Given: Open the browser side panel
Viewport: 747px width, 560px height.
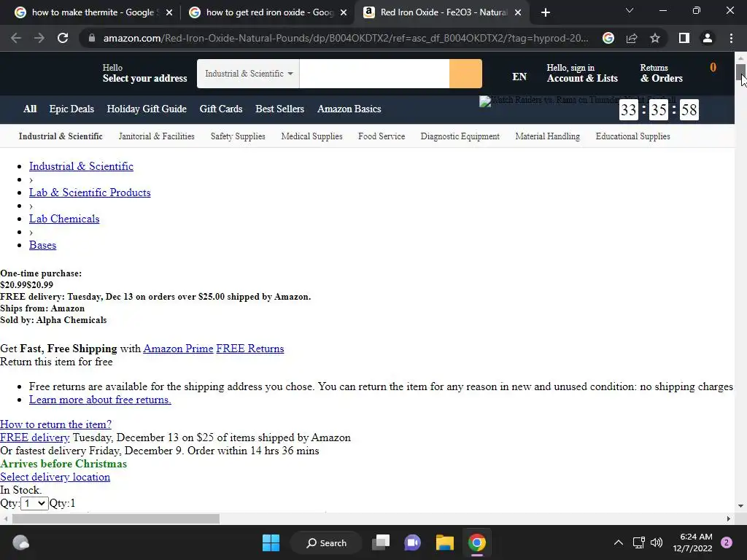Looking at the screenshot, I should point(684,38).
